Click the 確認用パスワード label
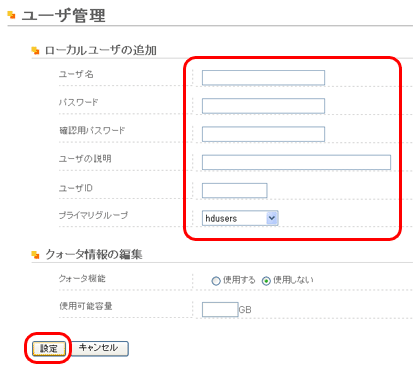413x366 pixels. tap(92, 130)
